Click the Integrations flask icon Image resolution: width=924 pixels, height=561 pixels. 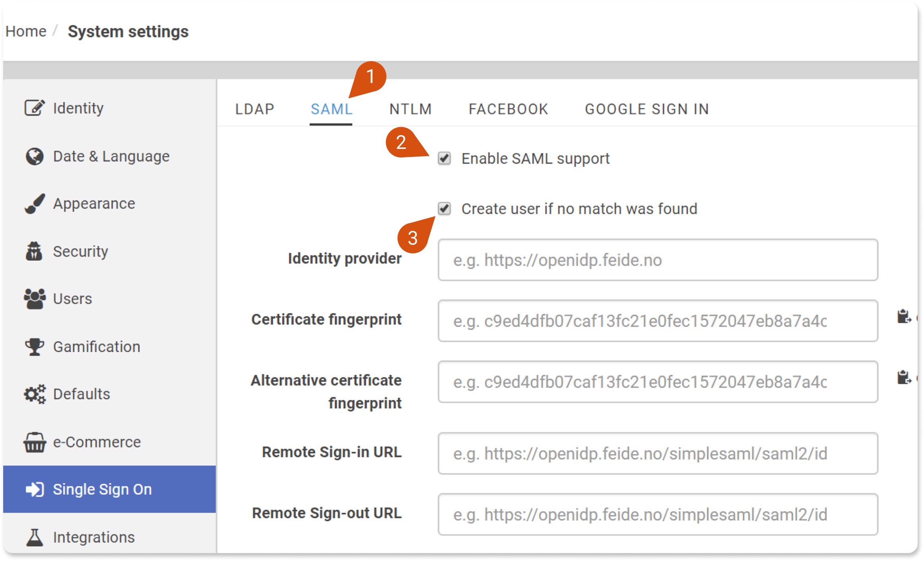pyautogui.click(x=35, y=537)
